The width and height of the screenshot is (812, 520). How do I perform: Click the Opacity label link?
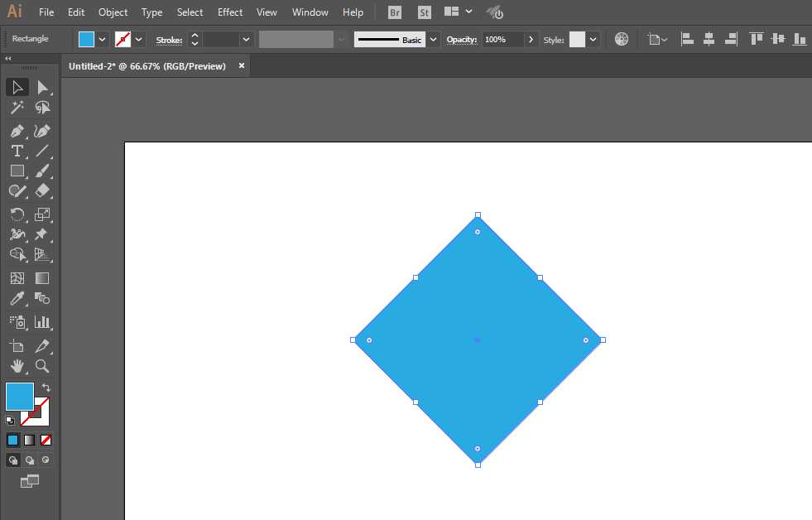[461, 40]
